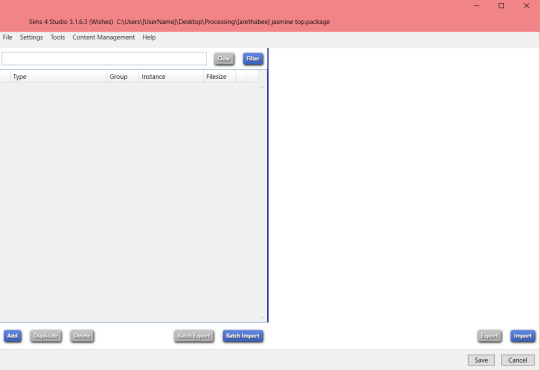
Task: Minimize the Sims 4 Studio window
Action: [x=477, y=6]
